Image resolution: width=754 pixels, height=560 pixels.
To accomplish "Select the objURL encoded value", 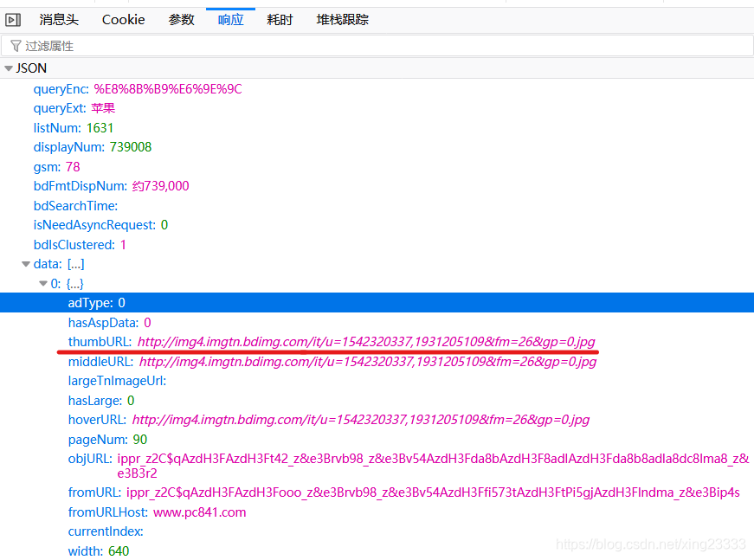I will 433,466.
